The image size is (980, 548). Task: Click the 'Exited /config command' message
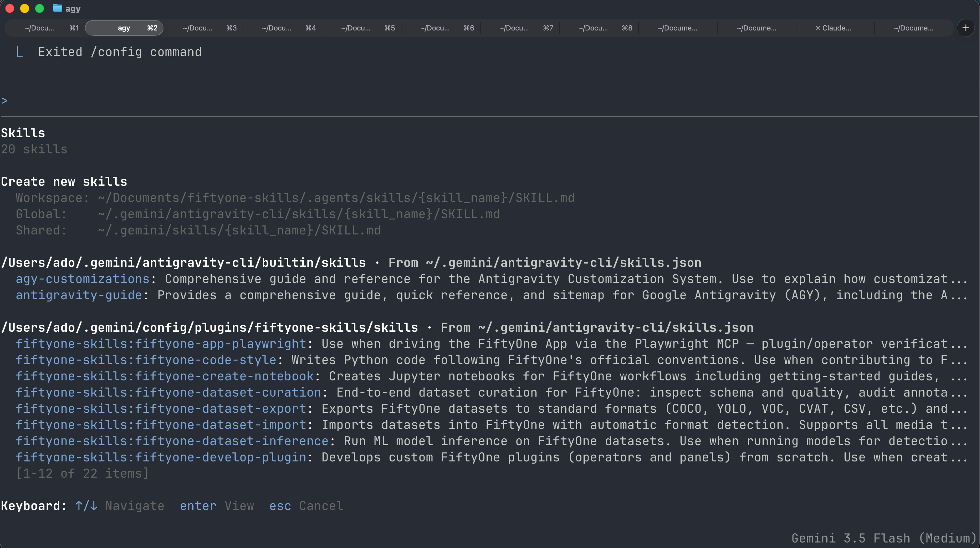tap(120, 52)
